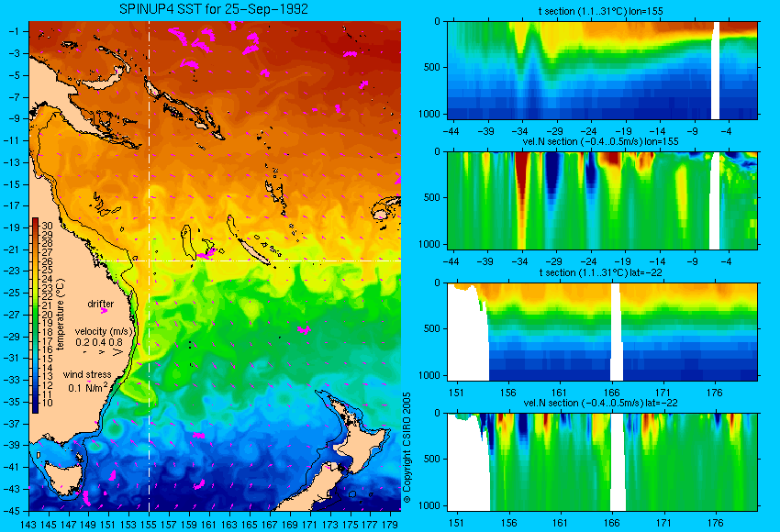780x532 pixels.
Task: Click the temperature color bar legend
Action: click(x=35, y=316)
